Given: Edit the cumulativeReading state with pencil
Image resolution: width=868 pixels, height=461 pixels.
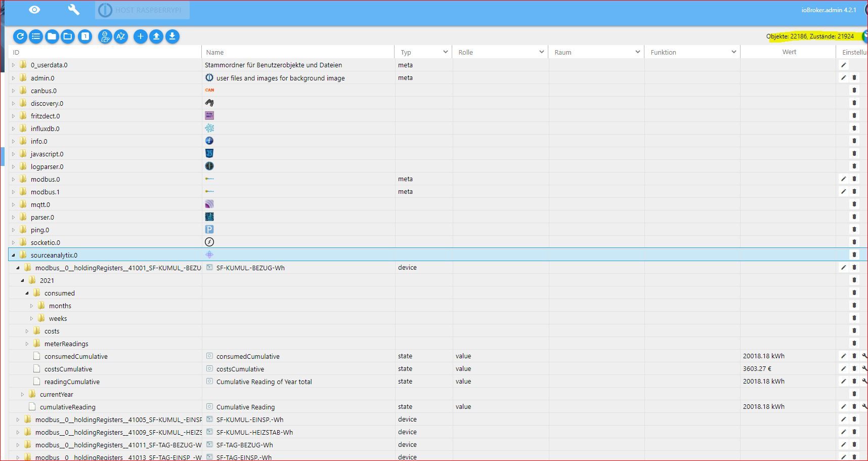Looking at the screenshot, I should pyautogui.click(x=843, y=406).
